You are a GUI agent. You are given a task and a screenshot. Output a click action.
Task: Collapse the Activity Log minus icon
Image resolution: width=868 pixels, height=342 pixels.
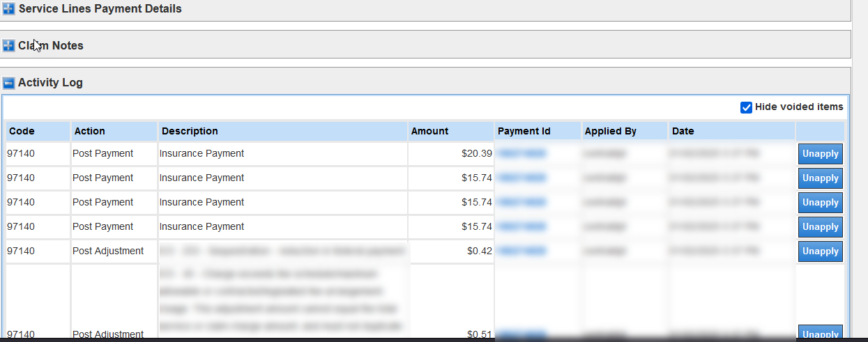point(8,83)
